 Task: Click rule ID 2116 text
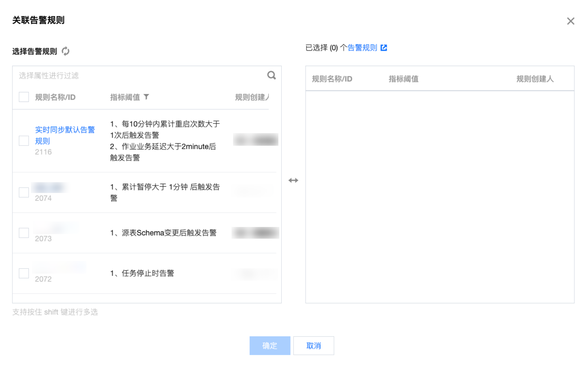(43, 152)
